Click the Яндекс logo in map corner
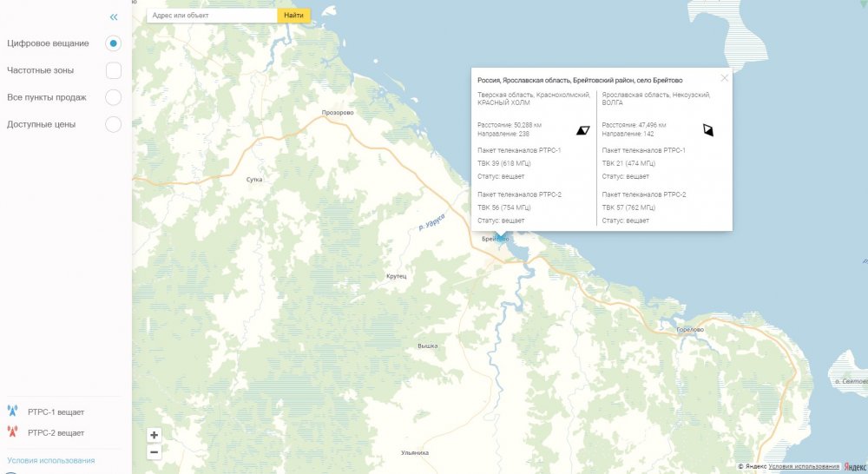This screenshot has width=868, height=474. tap(854, 467)
